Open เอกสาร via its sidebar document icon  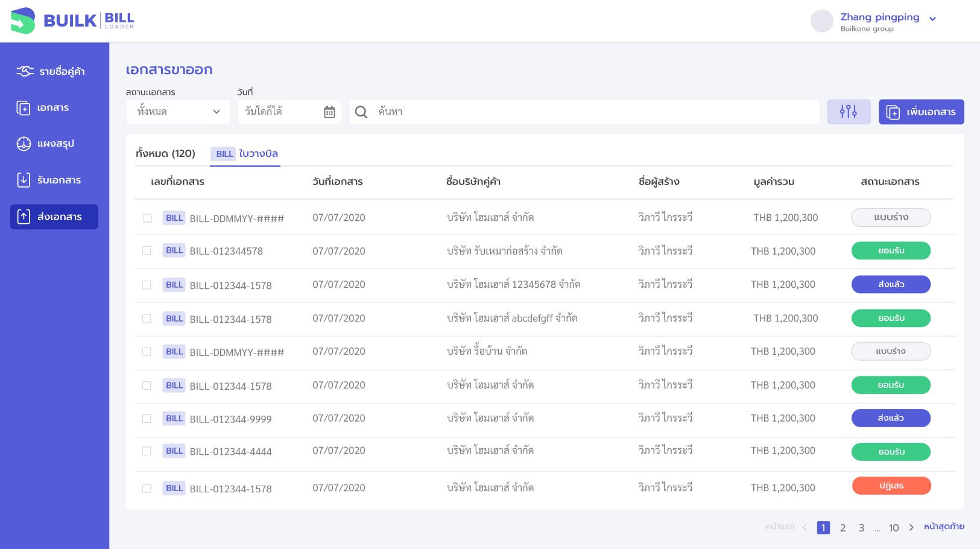click(x=24, y=108)
